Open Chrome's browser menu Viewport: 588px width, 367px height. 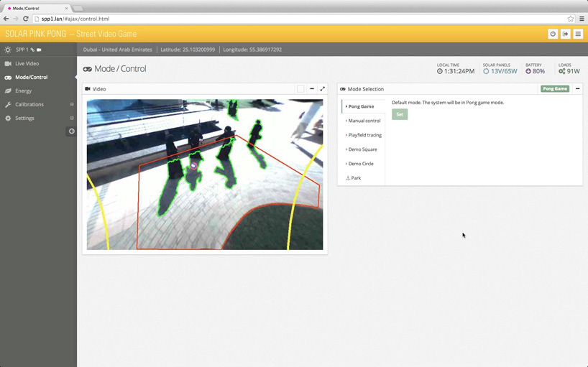pos(582,19)
